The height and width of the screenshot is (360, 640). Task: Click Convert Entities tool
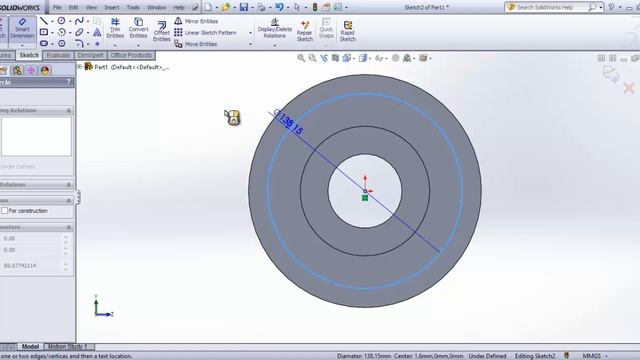(138, 29)
